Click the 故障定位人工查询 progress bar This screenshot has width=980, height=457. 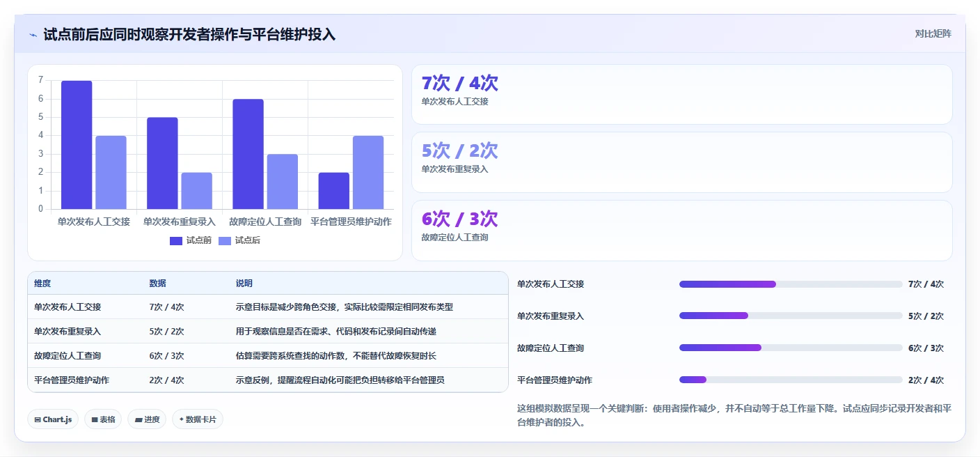[791, 348]
